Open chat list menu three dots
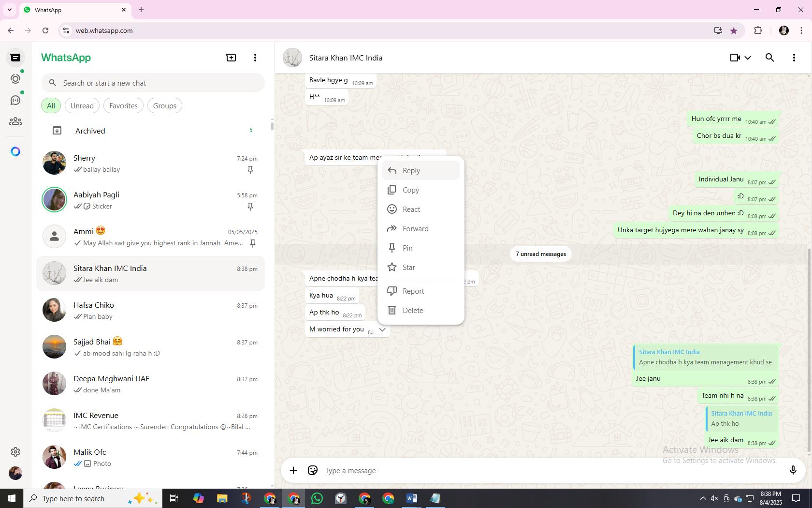812x508 pixels. [255, 58]
